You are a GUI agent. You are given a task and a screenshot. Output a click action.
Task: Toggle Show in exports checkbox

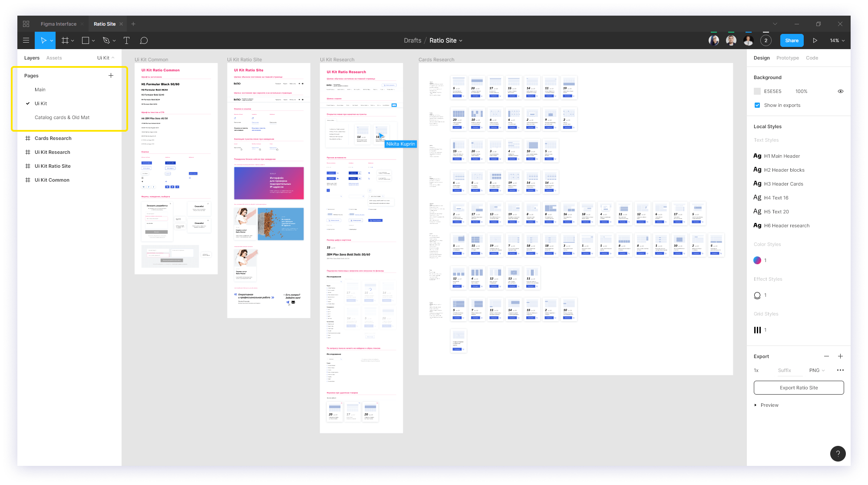[x=756, y=104]
